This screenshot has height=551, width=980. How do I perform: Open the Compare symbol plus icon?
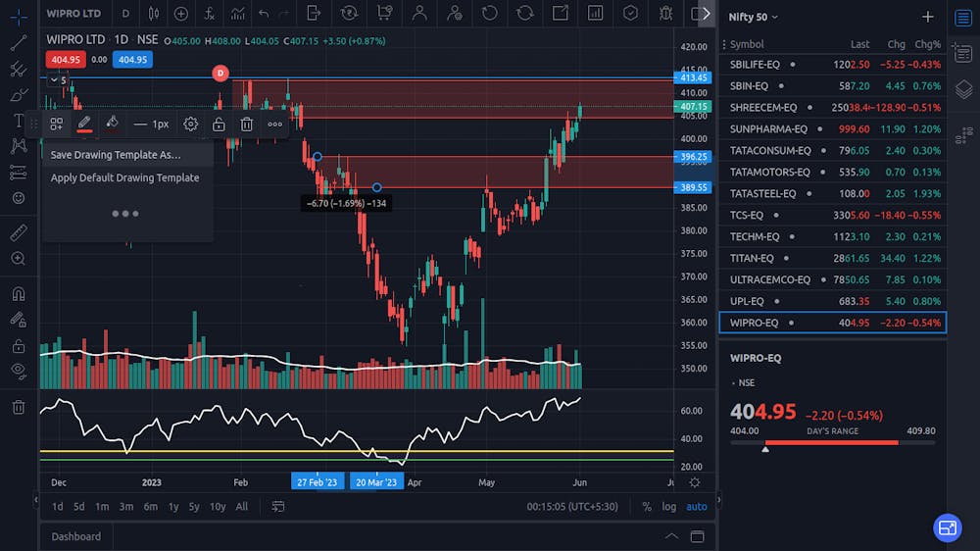181,13
